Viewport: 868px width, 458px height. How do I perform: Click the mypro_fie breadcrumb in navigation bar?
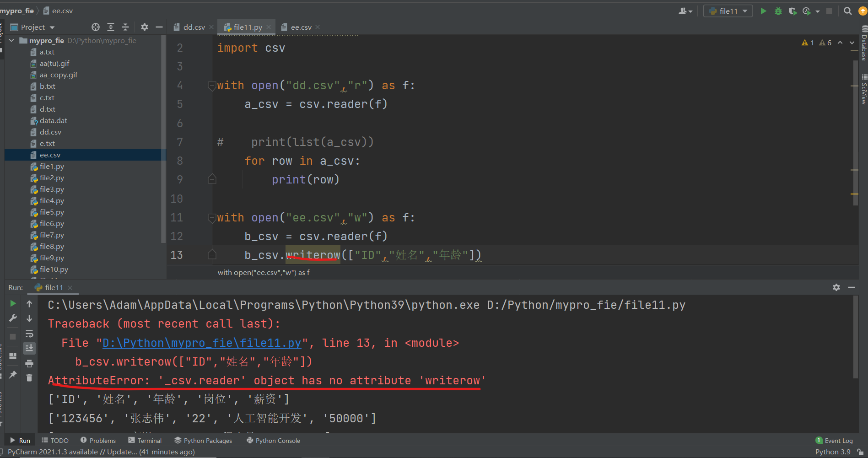pos(17,11)
